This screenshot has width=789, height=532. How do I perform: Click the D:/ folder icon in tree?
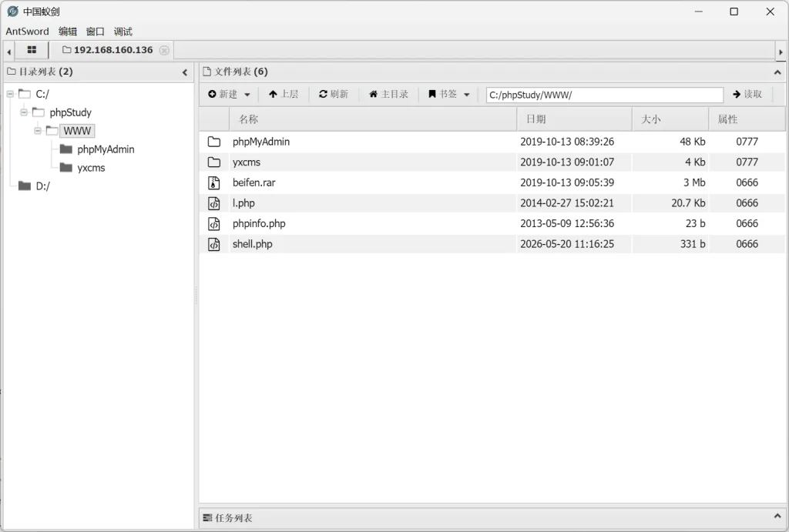[x=25, y=186]
